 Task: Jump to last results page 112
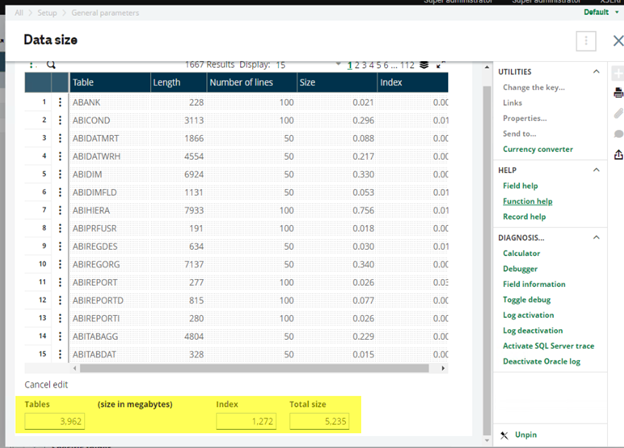click(407, 65)
